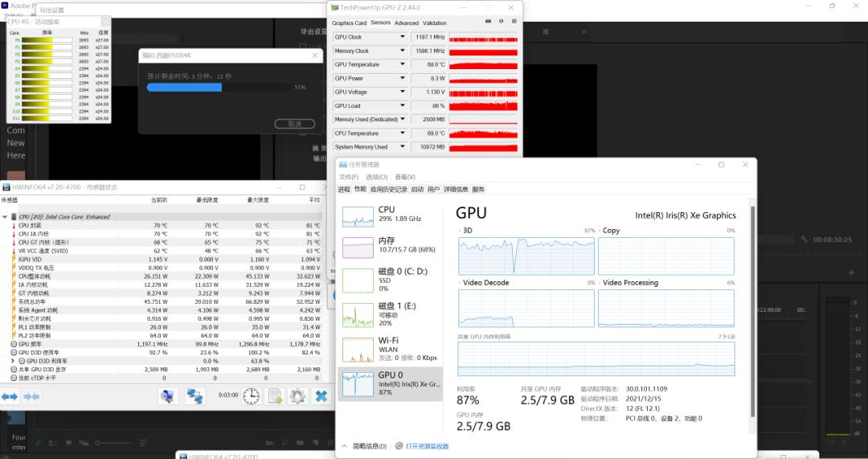
Task: Close HWiNFO sensors with blue X
Action: 321,395
